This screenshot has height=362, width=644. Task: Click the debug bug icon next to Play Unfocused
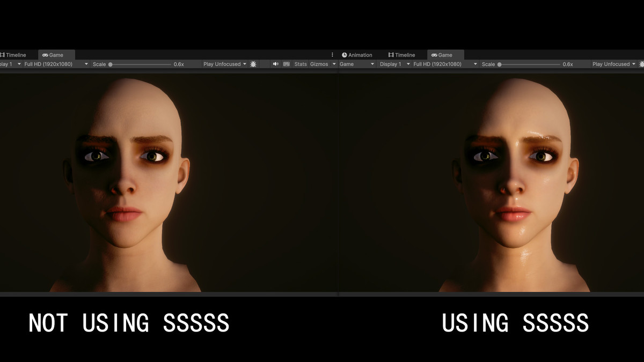(252, 64)
